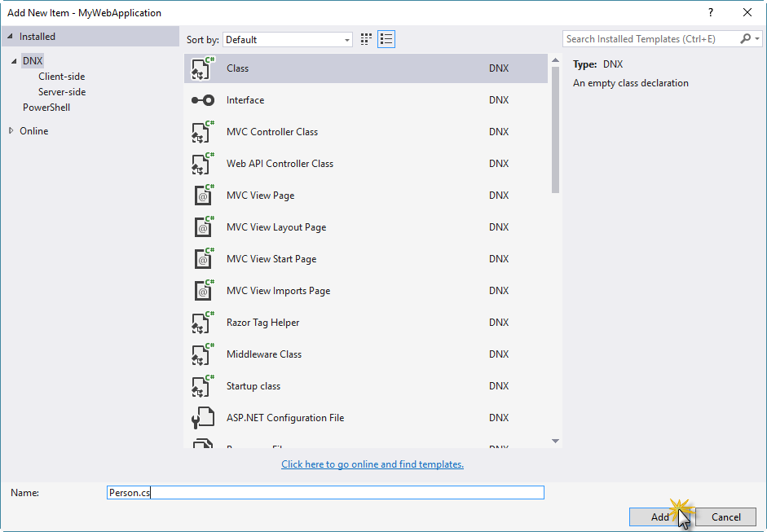The height and width of the screenshot is (532, 767).
Task: Open the online templates link
Action: click(372, 464)
